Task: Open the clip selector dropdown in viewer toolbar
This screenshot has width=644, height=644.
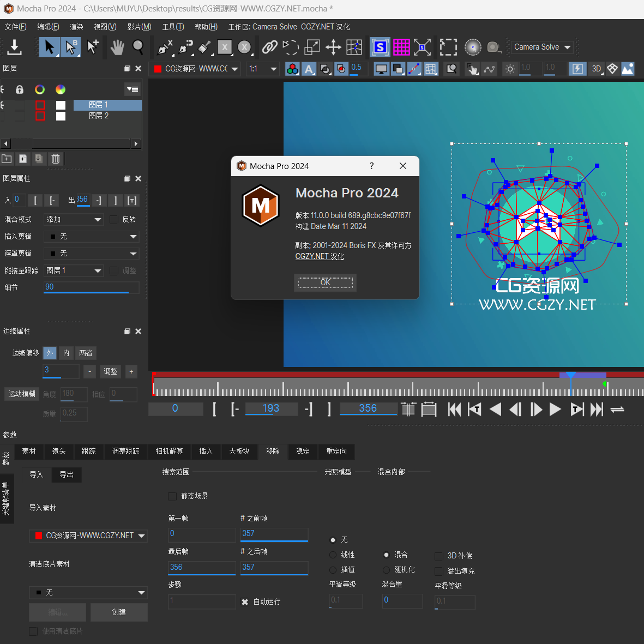Action: (196, 69)
